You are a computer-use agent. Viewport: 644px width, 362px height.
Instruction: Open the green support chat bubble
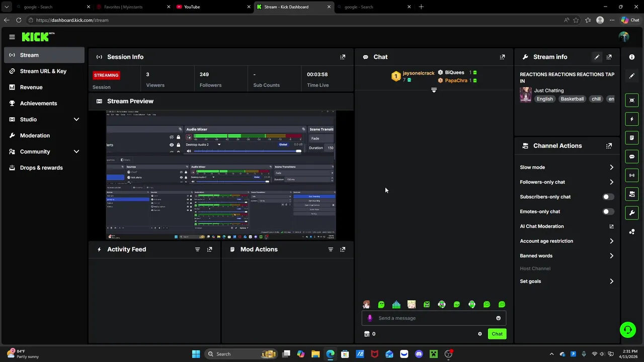627,330
